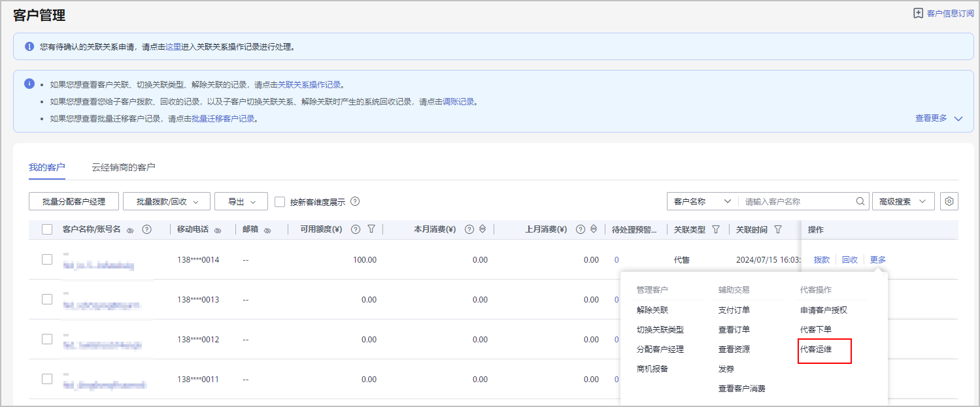Image resolution: width=980 pixels, height=407 pixels.
Task: Click the 回收 link in the first row
Action: point(850,259)
